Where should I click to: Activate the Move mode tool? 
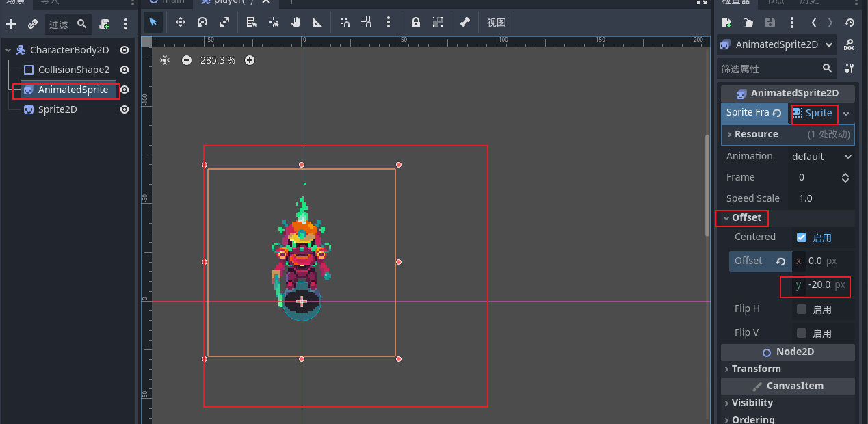point(181,22)
